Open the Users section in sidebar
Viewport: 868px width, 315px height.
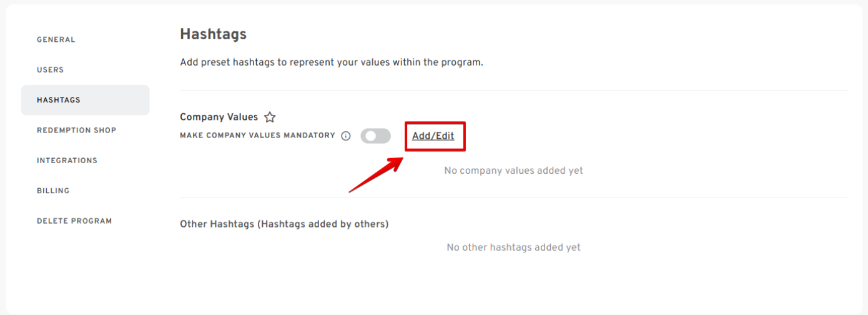pos(51,70)
